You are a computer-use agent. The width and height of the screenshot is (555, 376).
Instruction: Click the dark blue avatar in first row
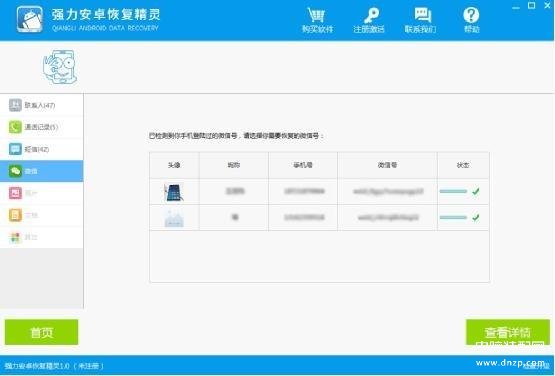[x=174, y=192]
